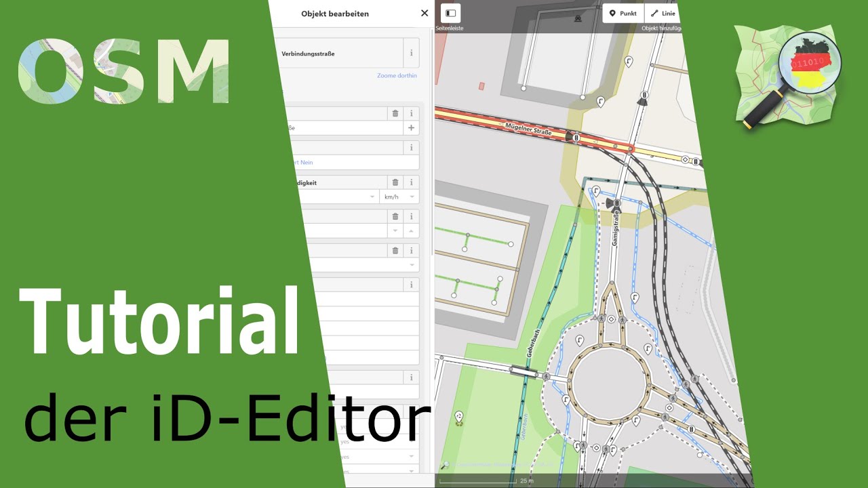Select the pedestrian crossing node beside the bridge

[x=545, y=375]
